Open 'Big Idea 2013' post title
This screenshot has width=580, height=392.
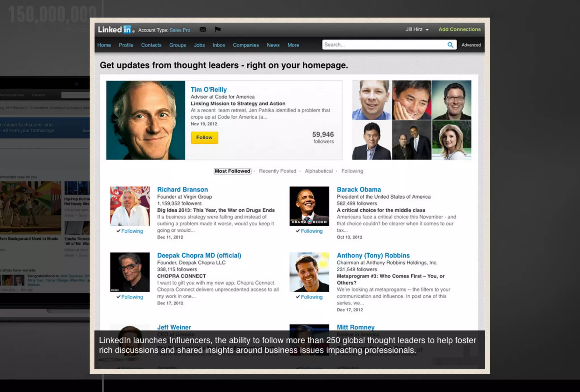click(x=216, y=210)
